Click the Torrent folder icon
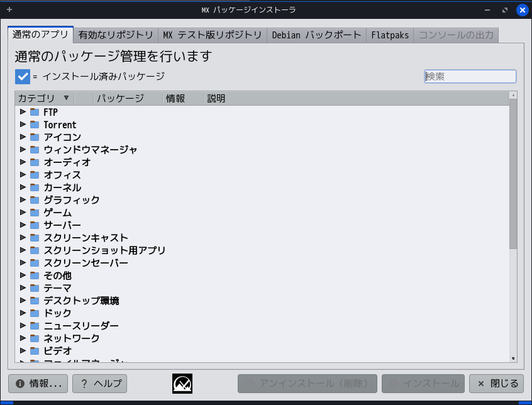The image size is (532, 405). click(35, 125)
